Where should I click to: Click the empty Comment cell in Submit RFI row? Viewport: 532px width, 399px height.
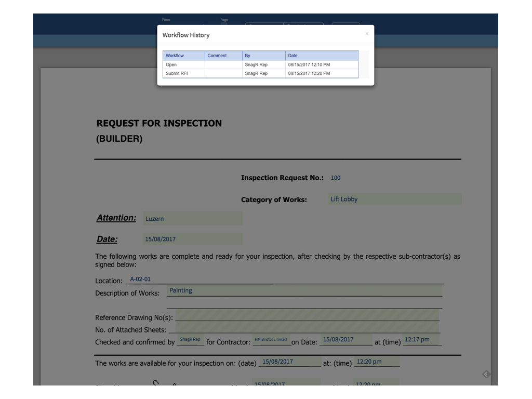pyautogui.click(x=223, y=73)
